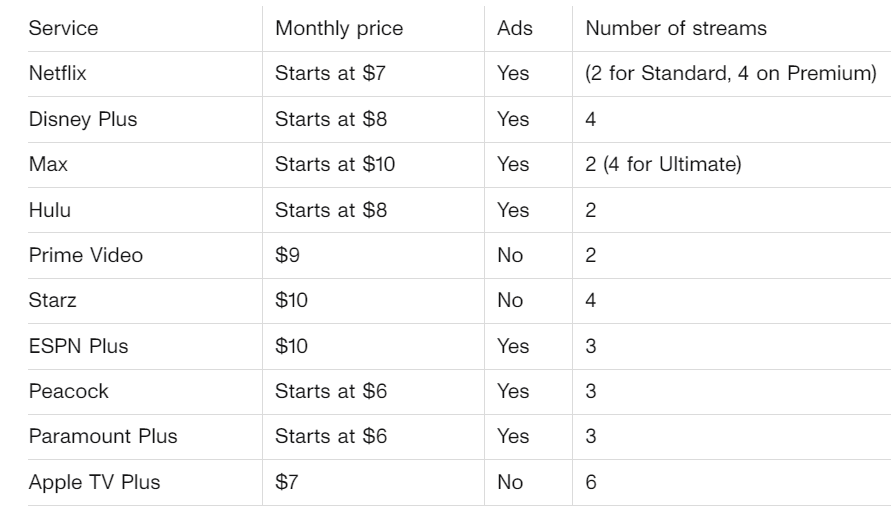Click the Apple TV Plus row name
Image resolution: width=891 pixels, height=522 pixels.
[x=94, y=482]
